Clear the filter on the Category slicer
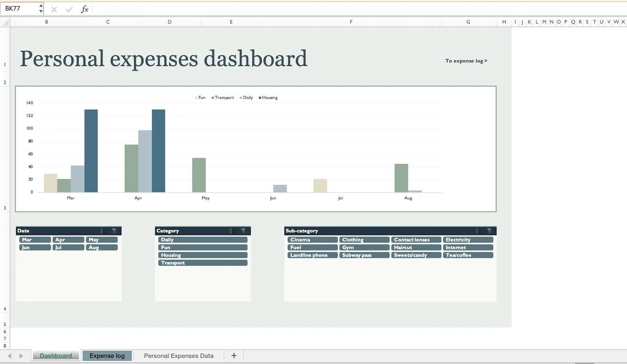Viewport: 627px width, 364px height. point(243,231)
